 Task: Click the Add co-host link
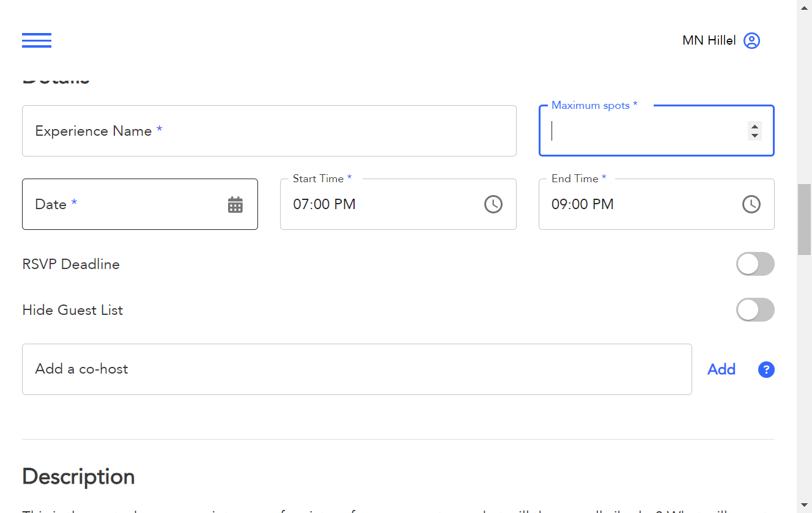(x=722, y=369)
